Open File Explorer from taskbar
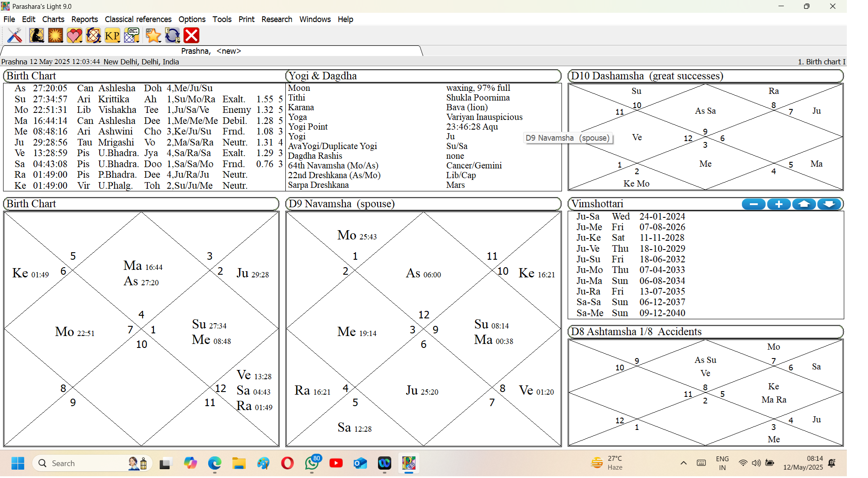The image size is (868, 478). pos(239,463)
